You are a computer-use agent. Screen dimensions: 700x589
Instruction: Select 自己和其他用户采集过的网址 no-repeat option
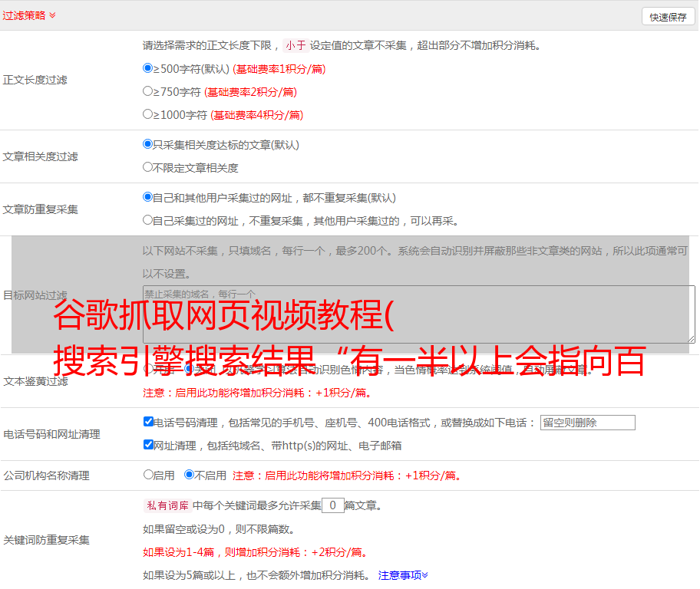148,197
